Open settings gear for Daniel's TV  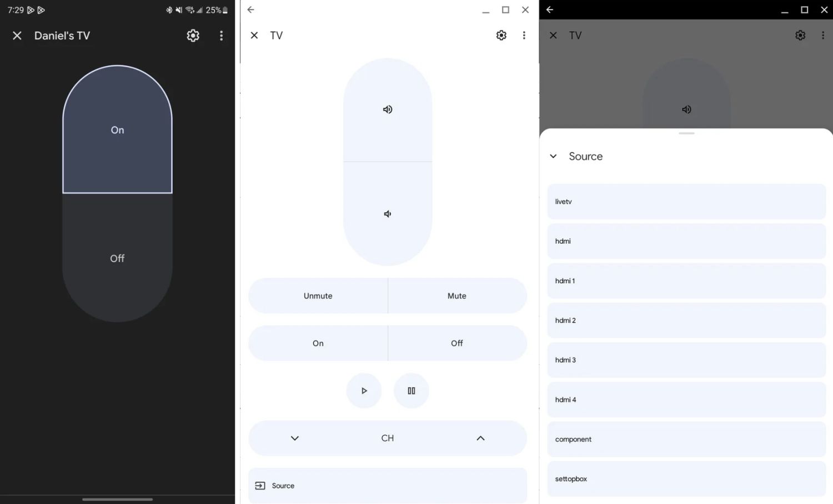pyautogui.click(x=193, y=36)
